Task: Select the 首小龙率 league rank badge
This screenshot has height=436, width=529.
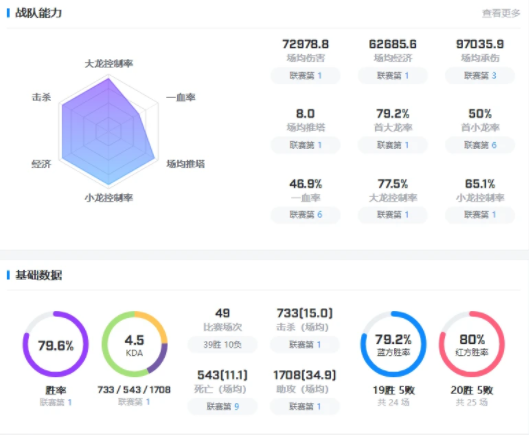Action: pos(480,145)
